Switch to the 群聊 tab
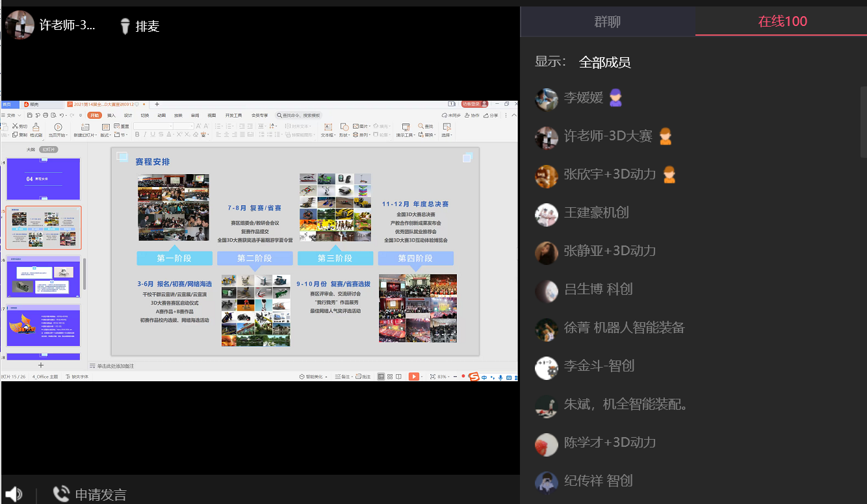The image size is (867, 504). point(607,21)
